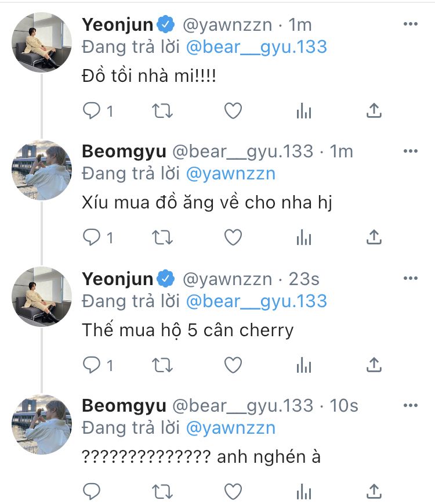
Task: Like Yeonjun's "Đồ tồi nhà mi!!!!" tweet
Action: click(x=233, y=110)
